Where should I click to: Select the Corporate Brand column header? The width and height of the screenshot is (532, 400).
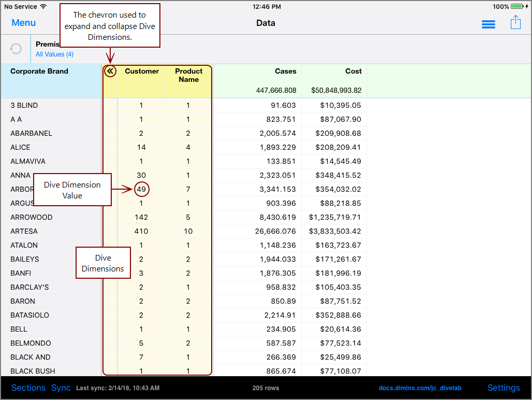(39, 72)
